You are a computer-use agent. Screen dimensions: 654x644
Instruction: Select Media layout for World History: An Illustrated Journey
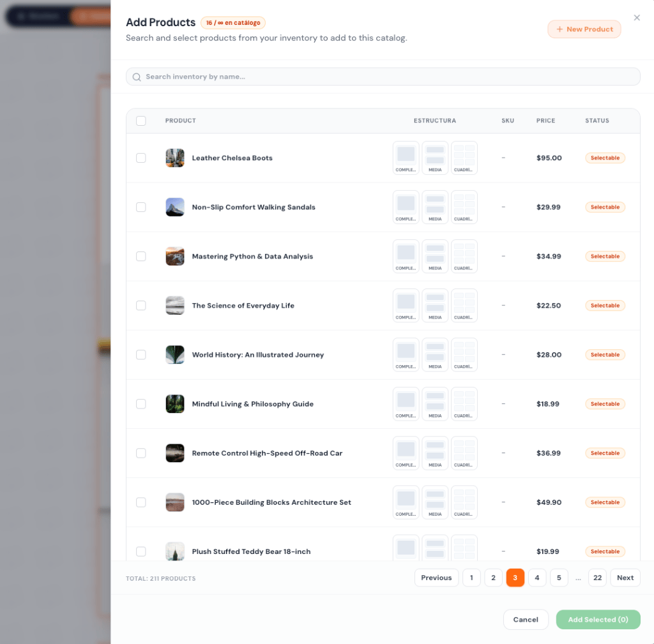435,355
